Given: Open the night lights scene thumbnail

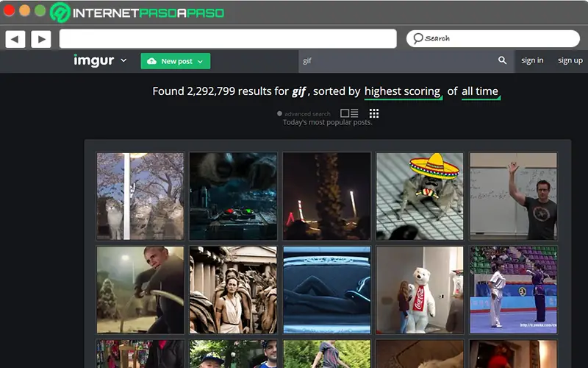Looking at the screenshot, I should pyautogui.click(x=326, y=196).
